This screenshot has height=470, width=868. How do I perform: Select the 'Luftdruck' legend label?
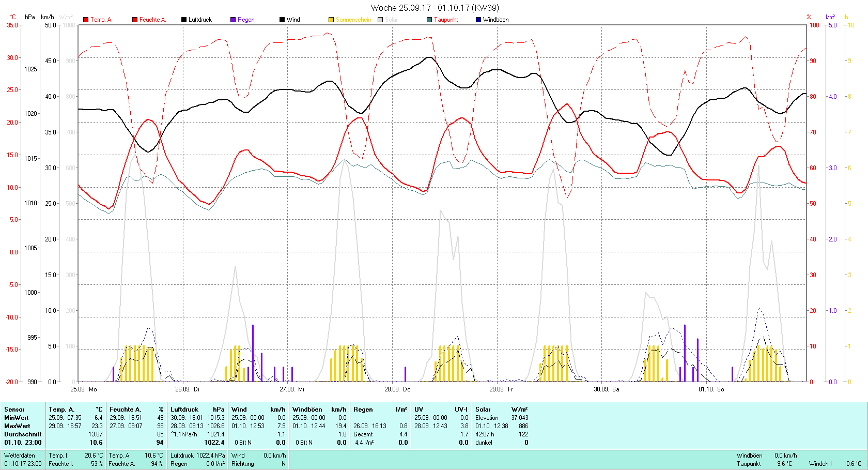click(x=200, y=20)
